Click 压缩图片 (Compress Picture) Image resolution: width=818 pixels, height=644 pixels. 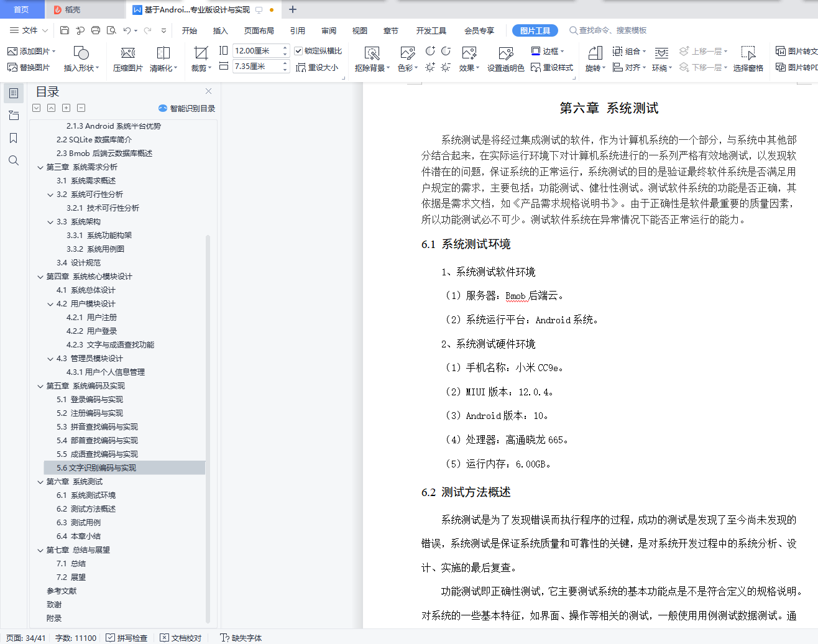click(127, 59)
